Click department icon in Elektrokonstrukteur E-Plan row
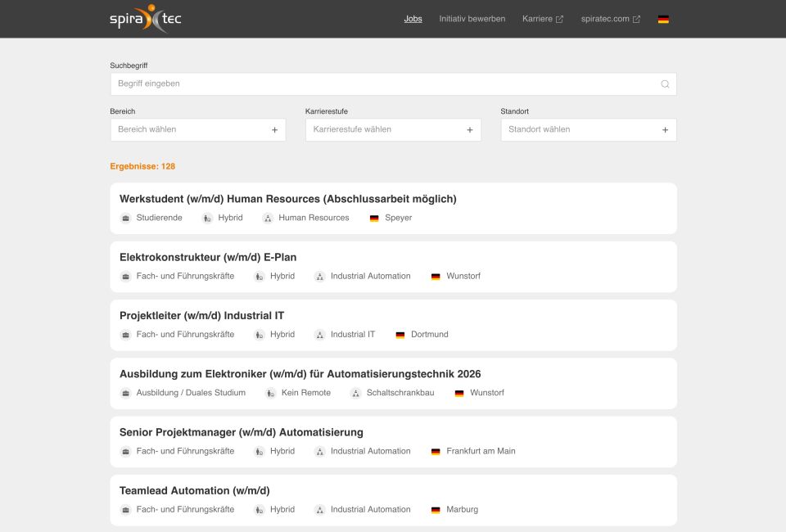Viewport: 786px width, 532px height. pos(320,277)
